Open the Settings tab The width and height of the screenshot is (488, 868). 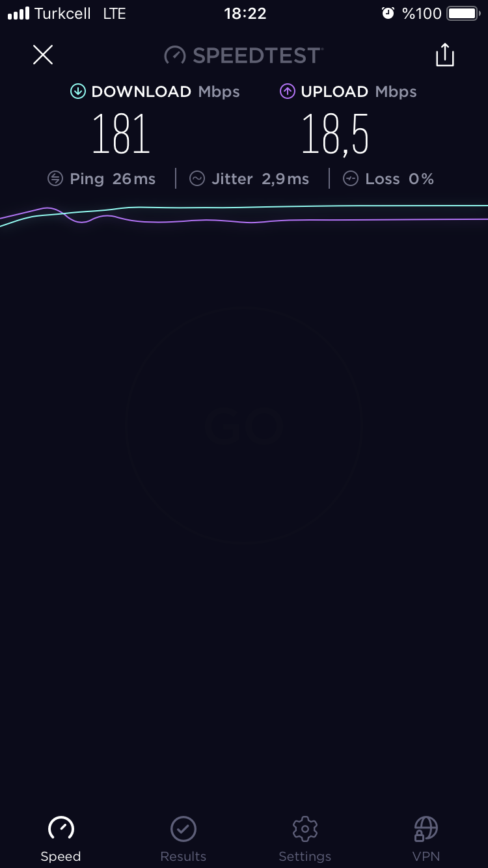coord(305,839)
